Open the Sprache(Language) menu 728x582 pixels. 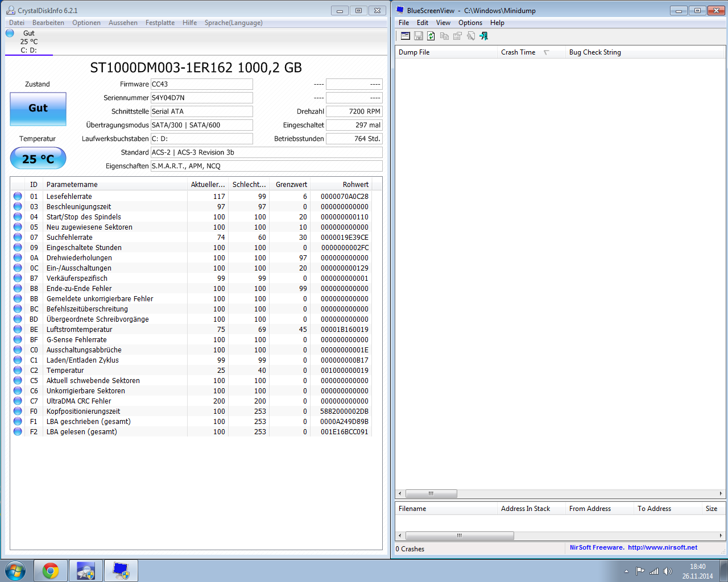click(x=234, y=23)
